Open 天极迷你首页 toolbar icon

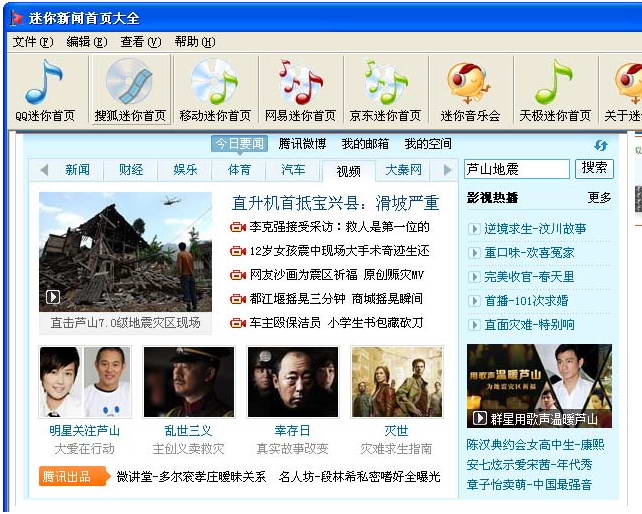(x=555, y=90)
